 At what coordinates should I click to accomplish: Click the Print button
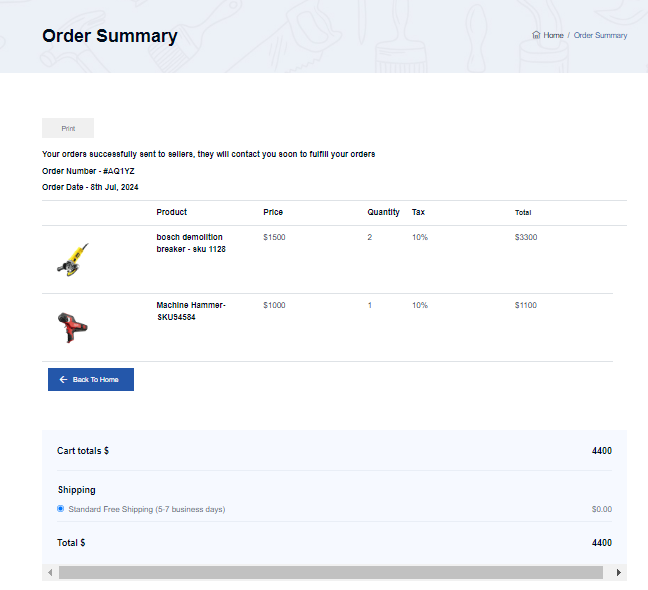pos(68,128)
